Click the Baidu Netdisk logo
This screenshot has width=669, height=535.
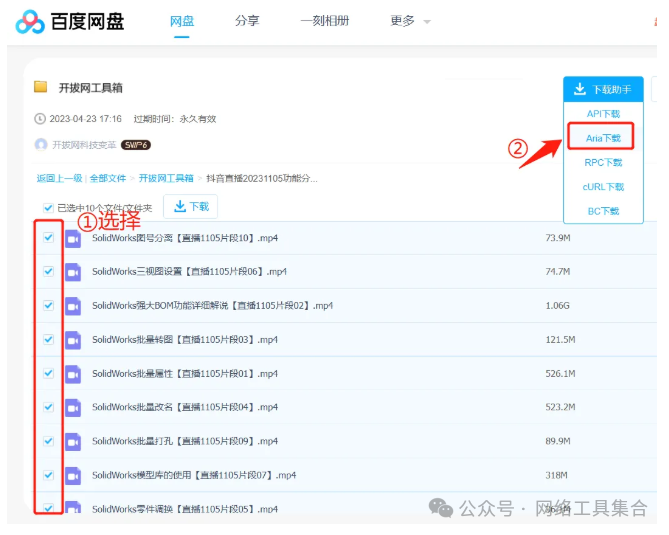pyautogui.click(x=70, y=21)
